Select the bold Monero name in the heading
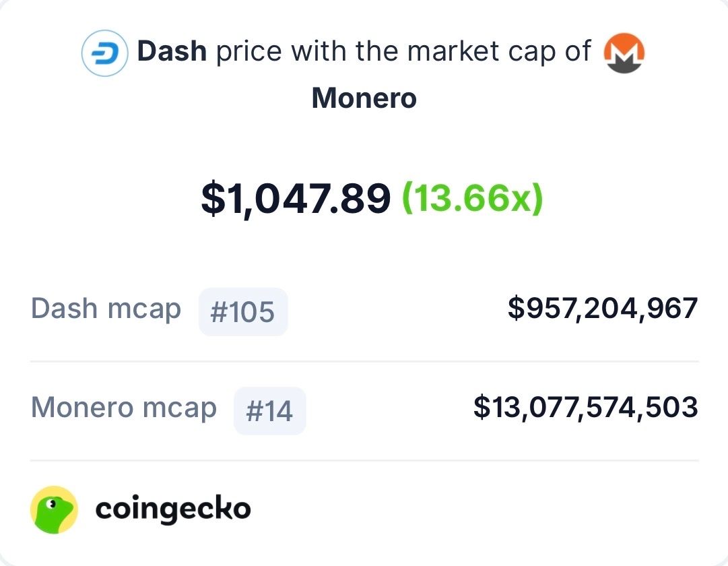This screenshot has height=566, width=728. 364,99
